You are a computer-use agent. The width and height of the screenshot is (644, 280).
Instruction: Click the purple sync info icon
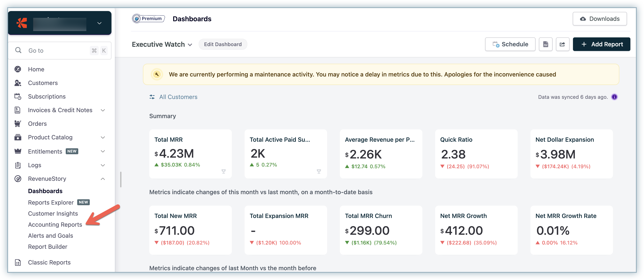pyautogui.click(x=614, y=97)
